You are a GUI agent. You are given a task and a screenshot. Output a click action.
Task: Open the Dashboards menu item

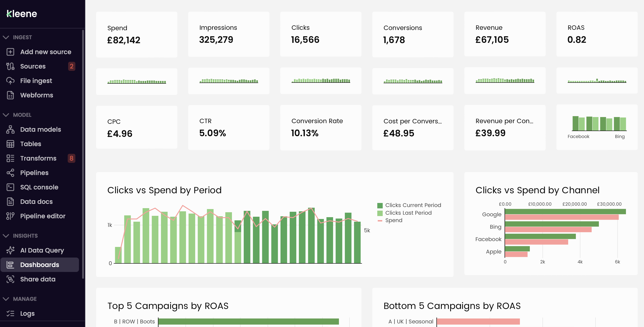39,265
